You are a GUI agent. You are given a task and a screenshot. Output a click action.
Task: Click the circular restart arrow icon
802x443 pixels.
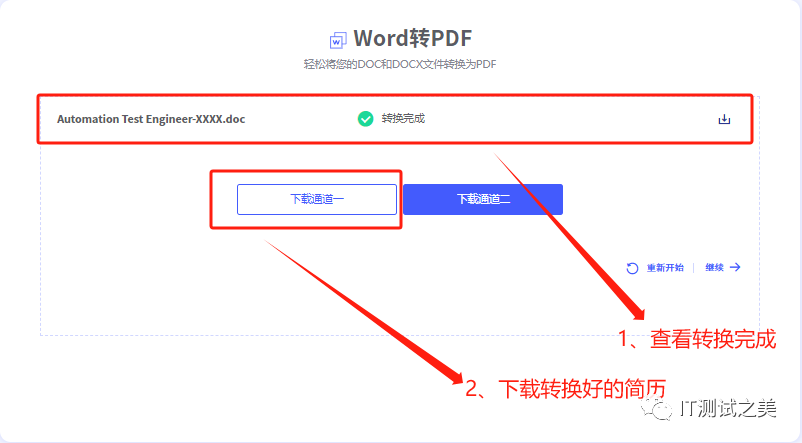pos(632,268)
